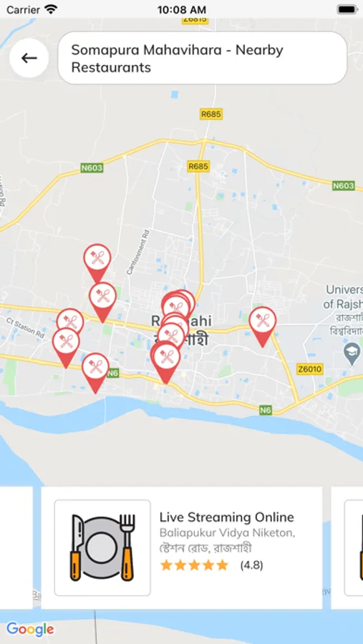Open the Live Streaming Online restaurant card
This screenshot has width=363, height=644.
point(182,547)
